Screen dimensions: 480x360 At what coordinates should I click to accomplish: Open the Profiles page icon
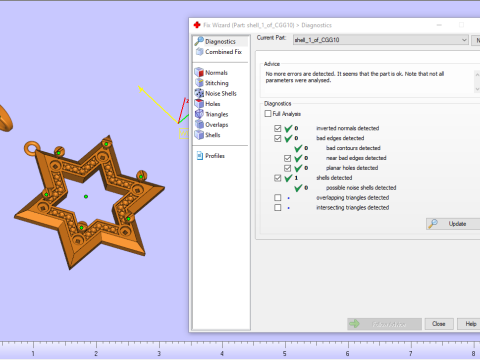[x=200, y=156]
